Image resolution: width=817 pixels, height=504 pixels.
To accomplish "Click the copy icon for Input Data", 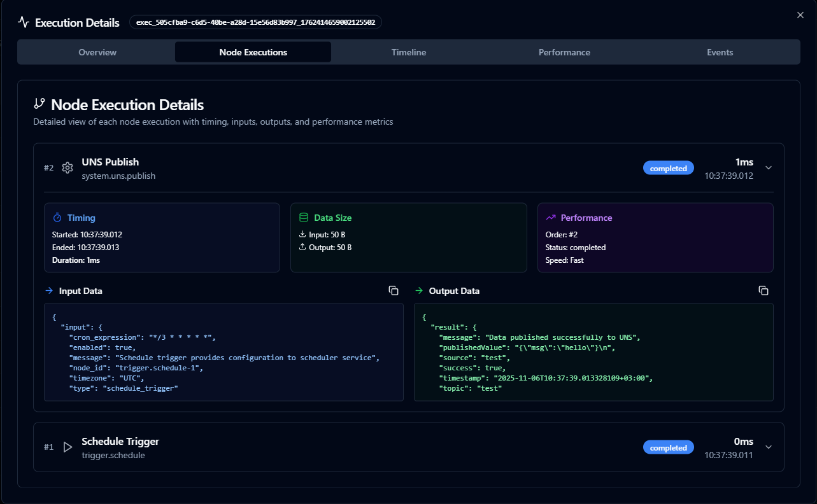I will 394,291.
